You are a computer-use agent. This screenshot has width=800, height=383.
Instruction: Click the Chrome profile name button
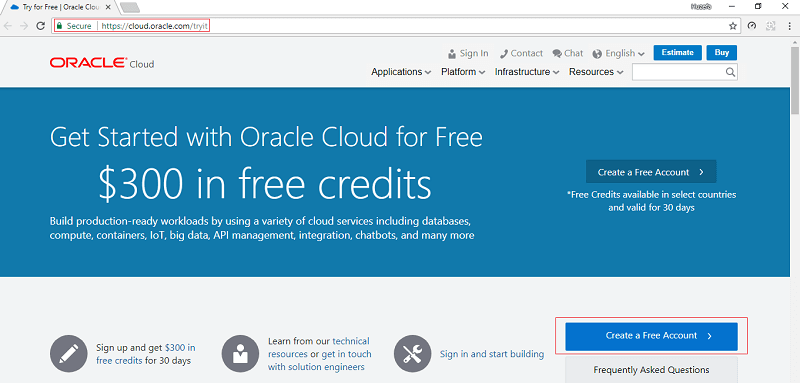click(702, 7)
